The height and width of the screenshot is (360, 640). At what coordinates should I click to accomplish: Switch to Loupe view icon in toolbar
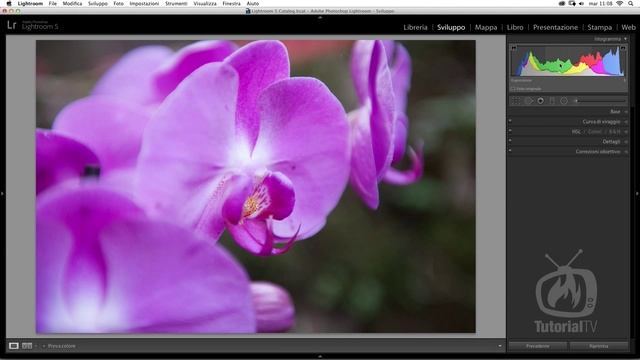[x=13, y=346]
